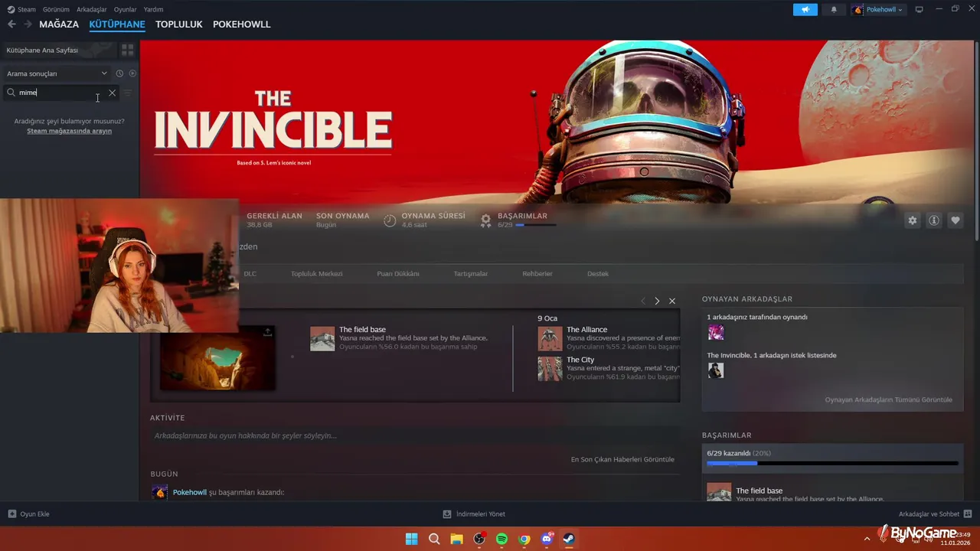Screen dimensions: 980x551
Task: Open Pokehowll link in activity feed
Action: tap(190, 492)
